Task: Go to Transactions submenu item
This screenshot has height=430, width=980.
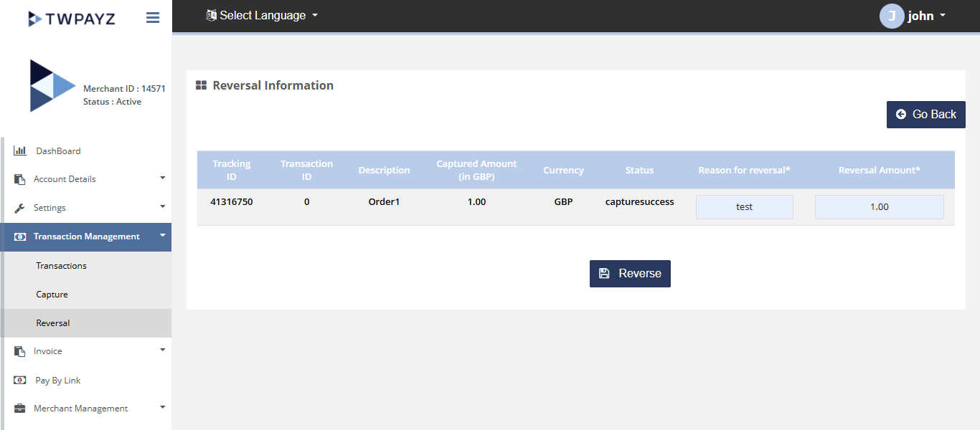Action: point(62,266)
